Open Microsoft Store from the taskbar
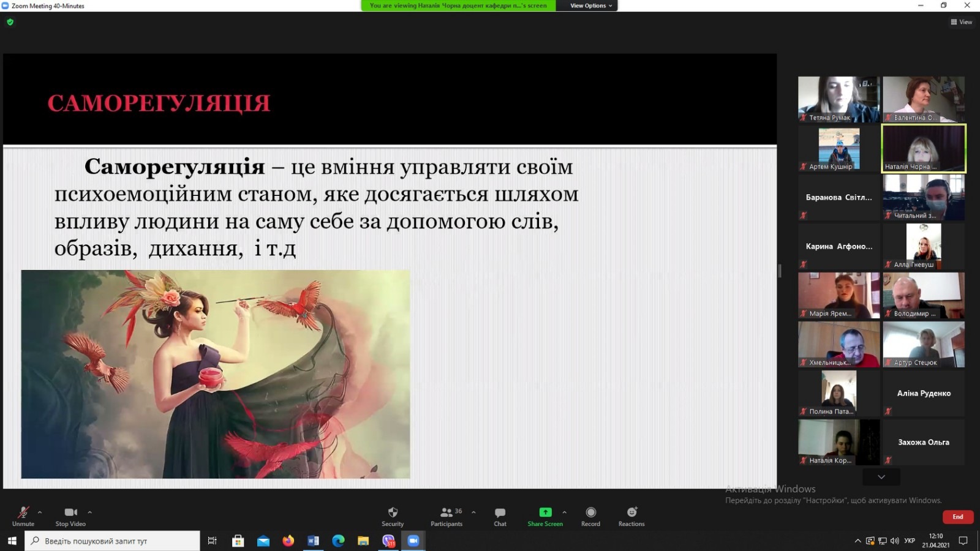The image size is (980, 551). 238,541
